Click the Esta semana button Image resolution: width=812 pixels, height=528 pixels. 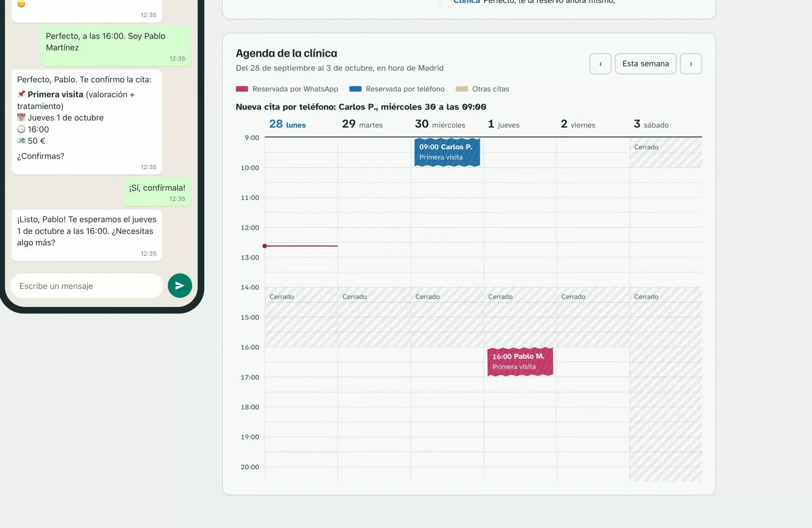[x=645, y=64]
